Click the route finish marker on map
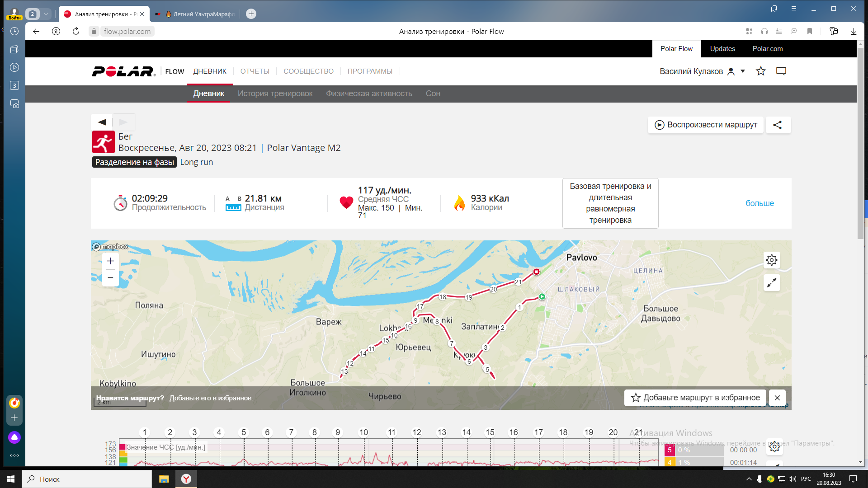This screenshot has width=868, height=488. (536, 272)
